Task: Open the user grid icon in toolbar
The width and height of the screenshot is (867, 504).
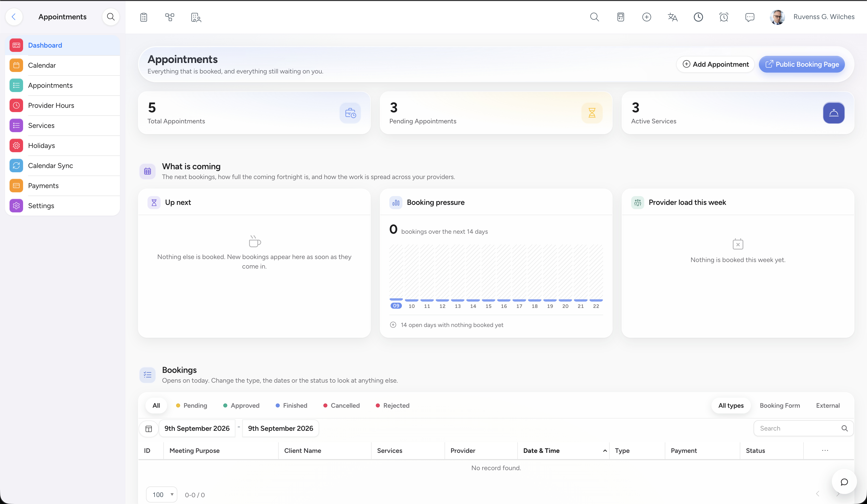Action: click(196, 17)
